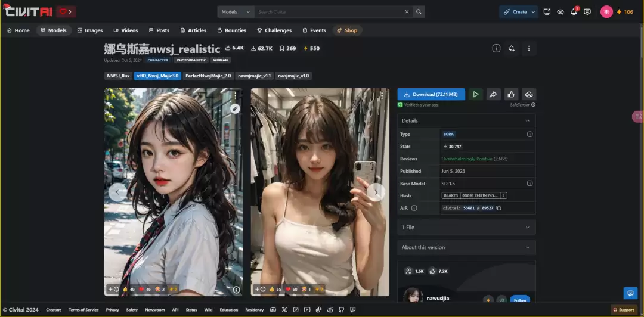
Task: Select the NWSJ_flux version tab
Action: [x=118, y=76]
